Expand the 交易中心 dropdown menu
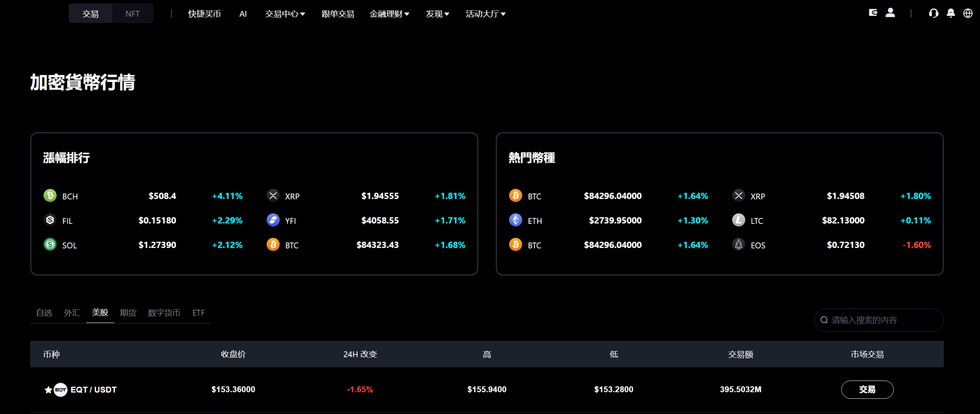Image resolution: width=980 pixels, height=414 pixels. [285, 14]
